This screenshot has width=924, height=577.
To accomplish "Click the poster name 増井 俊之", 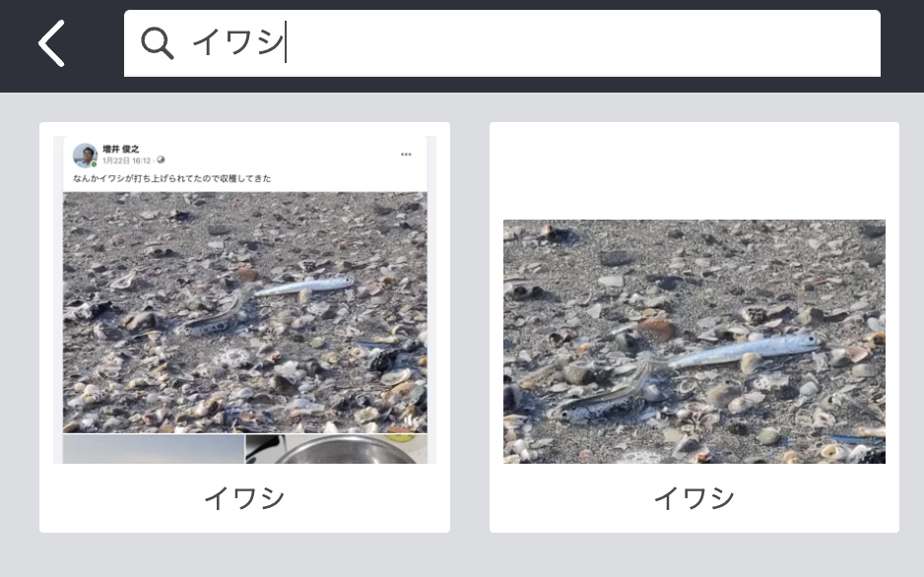I will pyautogui.click(x=121, y=149).
